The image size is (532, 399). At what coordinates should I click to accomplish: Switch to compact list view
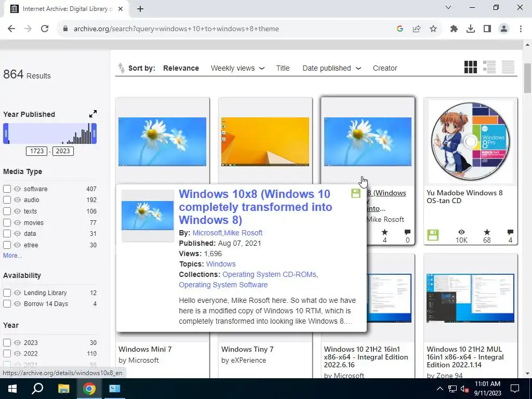tap(508, 67)
